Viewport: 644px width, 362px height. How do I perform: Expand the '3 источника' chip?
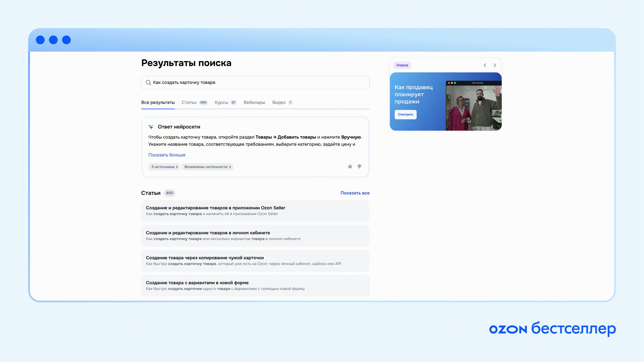click(x=164, y=167)
